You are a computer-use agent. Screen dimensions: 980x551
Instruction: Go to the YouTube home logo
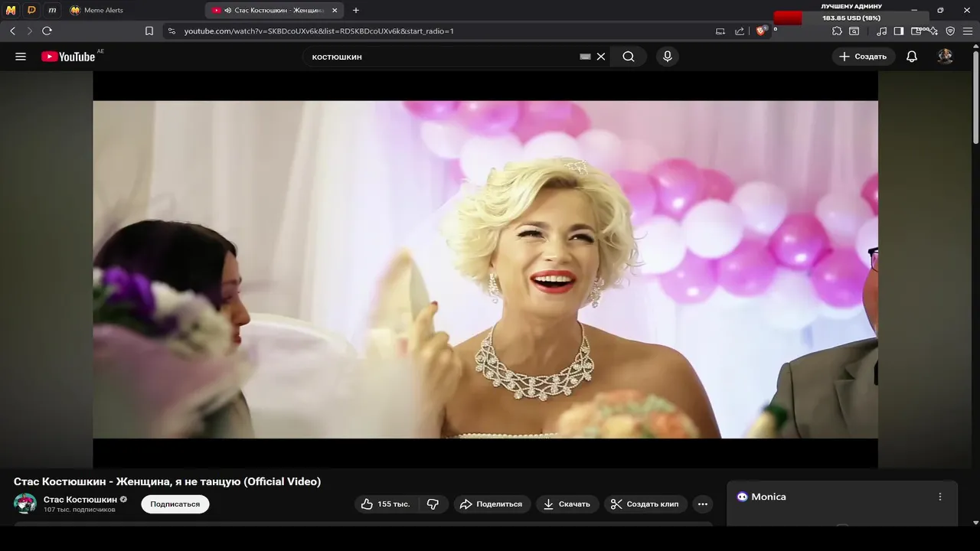67,57
